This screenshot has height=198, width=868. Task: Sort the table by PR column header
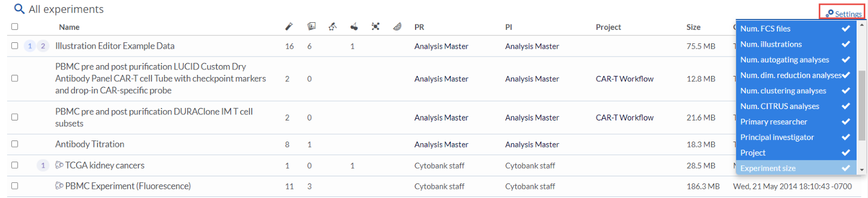pos(419,27)
